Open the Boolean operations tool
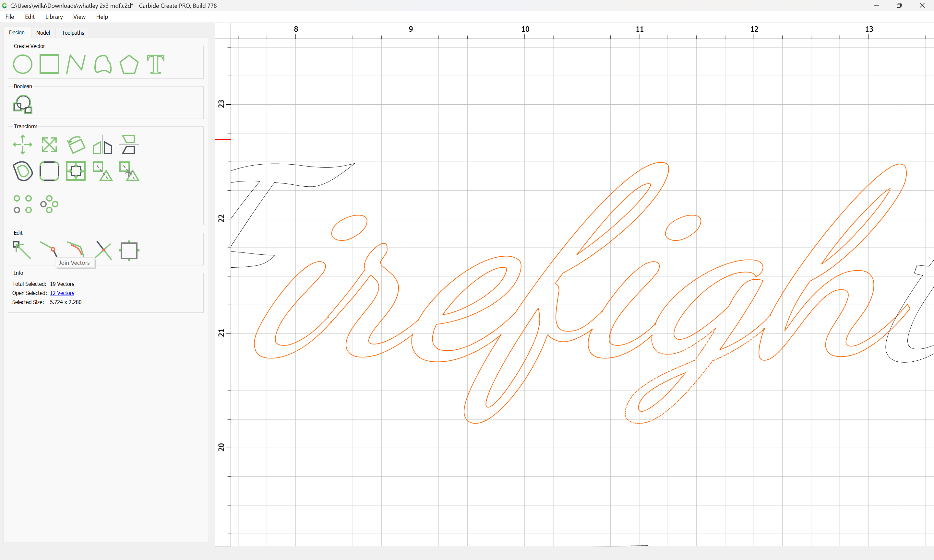934x560 pixels. pos(23,105)
